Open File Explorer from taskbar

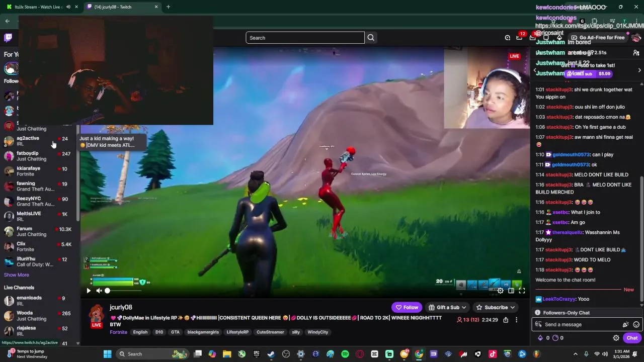[x=227, y=354]
